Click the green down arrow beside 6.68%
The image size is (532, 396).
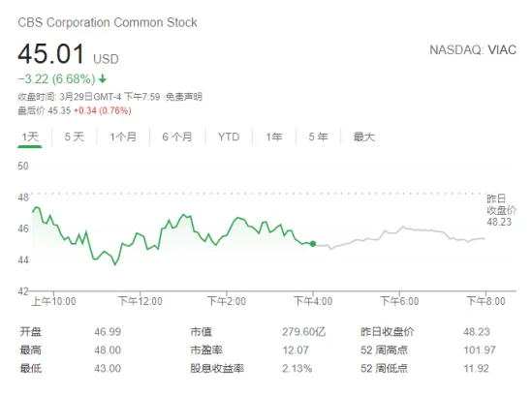click(103, 79)
